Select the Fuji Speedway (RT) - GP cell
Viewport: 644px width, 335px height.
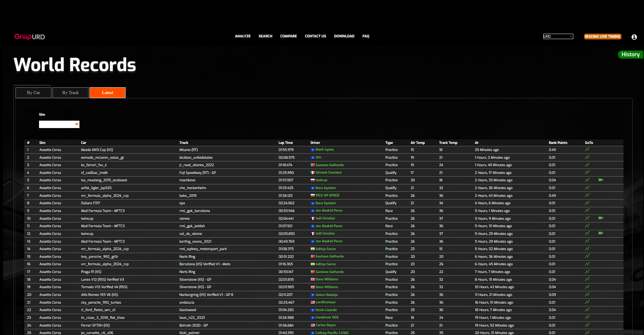tap(198, 173)
